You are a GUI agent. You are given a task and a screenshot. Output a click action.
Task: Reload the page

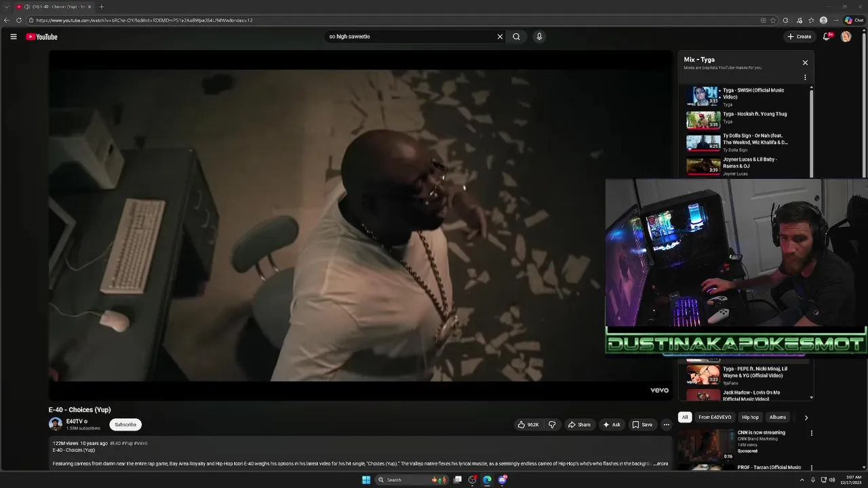tap(19, 20)
